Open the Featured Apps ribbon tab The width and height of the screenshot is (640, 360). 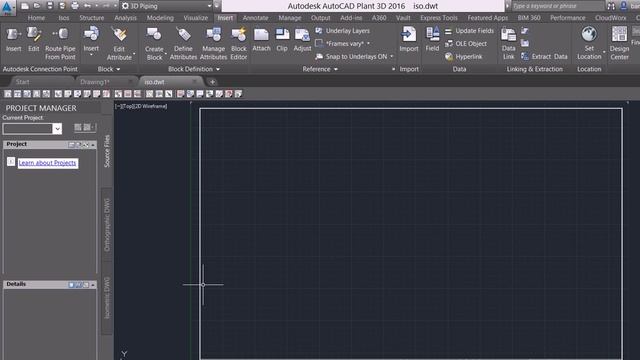coord(488,18)
